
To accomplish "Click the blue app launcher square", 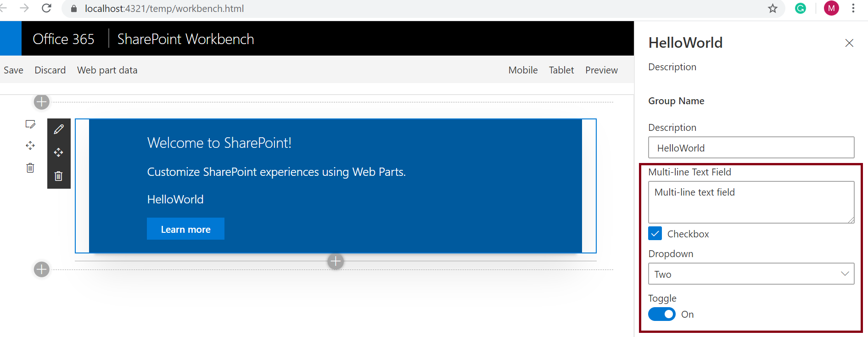I will (x=11, y=39).
